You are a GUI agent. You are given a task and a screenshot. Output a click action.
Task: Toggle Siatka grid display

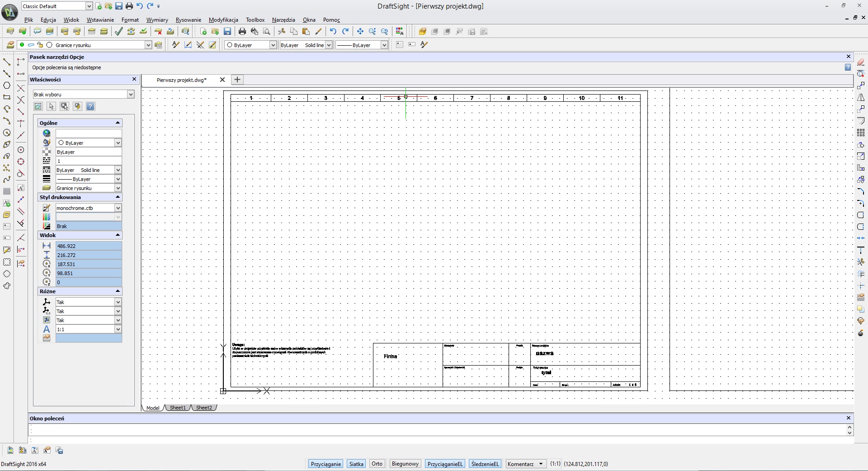click(356, 464)
